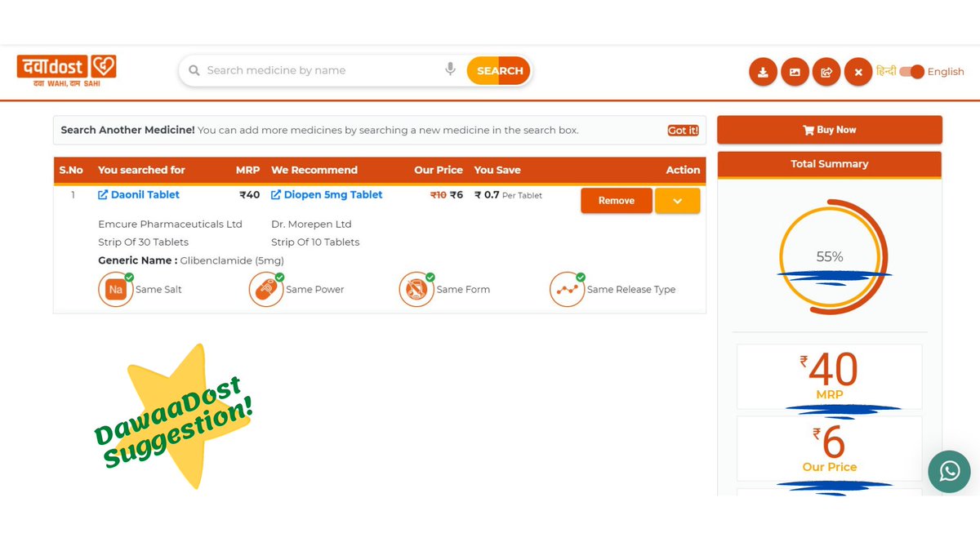Click the cart icon on Buy Now

pyautogui.click(x=808, y=130)
